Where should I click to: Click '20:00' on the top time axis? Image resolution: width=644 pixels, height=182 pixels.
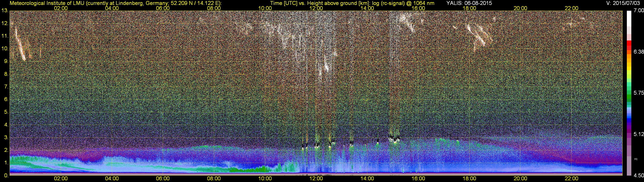pyautogui.click(x=520, y=8)
